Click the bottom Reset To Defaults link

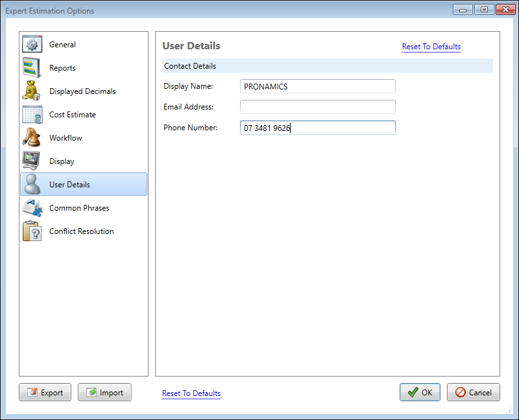click(x=191, y=393)
